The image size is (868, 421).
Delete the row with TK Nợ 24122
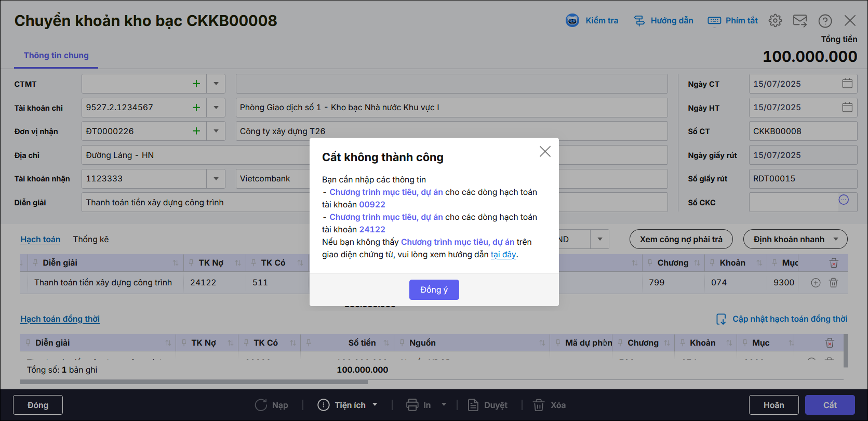tap(833, 283)
